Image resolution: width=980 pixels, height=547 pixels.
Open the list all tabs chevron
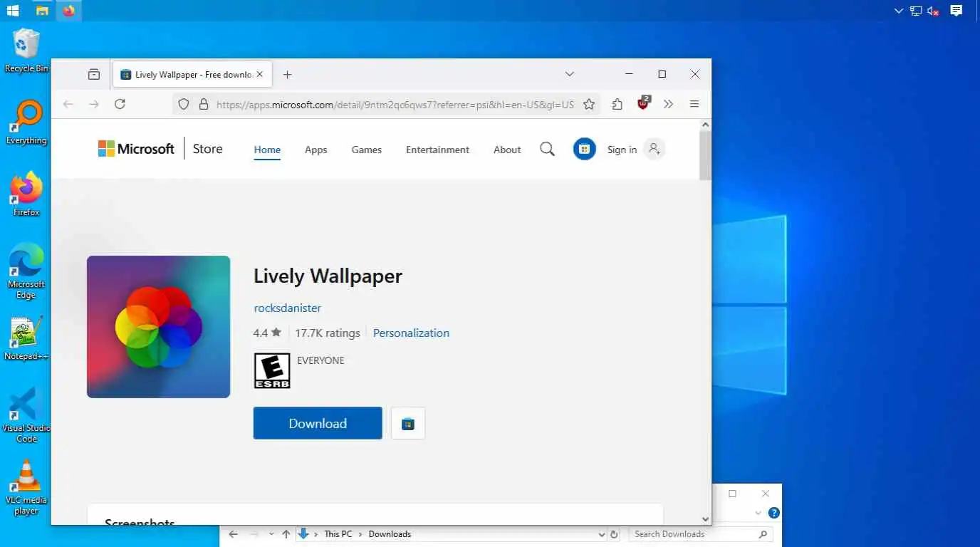[569, 74]
